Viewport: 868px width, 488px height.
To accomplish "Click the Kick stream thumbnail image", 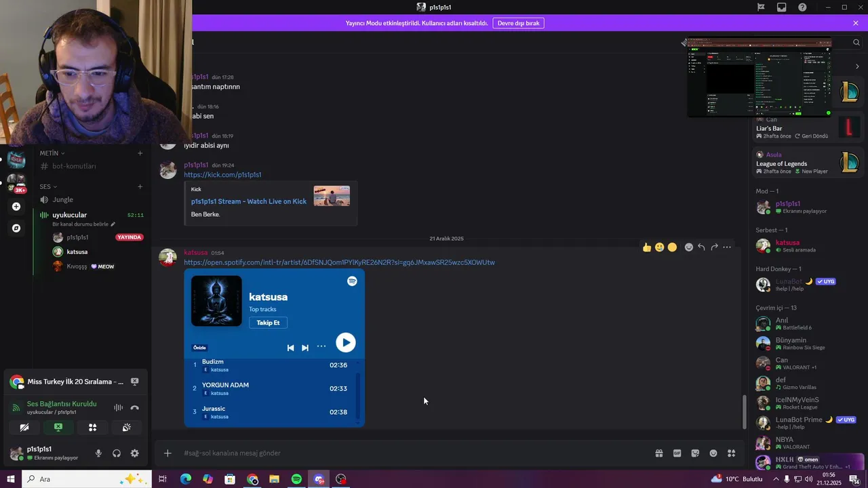I will [332, 196].
